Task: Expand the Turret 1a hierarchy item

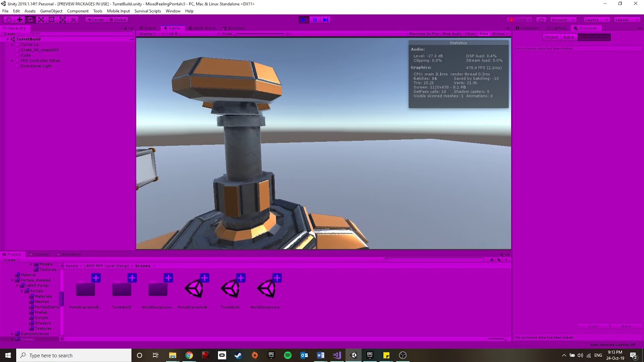Action: tap(12, 45)
